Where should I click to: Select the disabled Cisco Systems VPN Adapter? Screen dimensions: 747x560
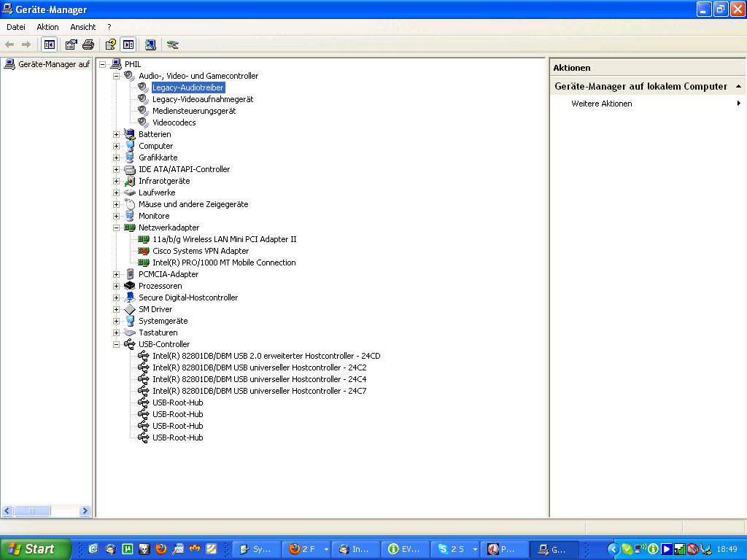[x=201, y=251]
